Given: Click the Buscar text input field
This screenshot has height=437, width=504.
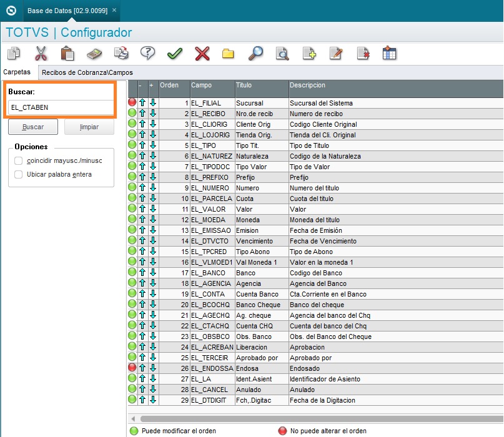Looking at the screenshot, I should 61,107.
